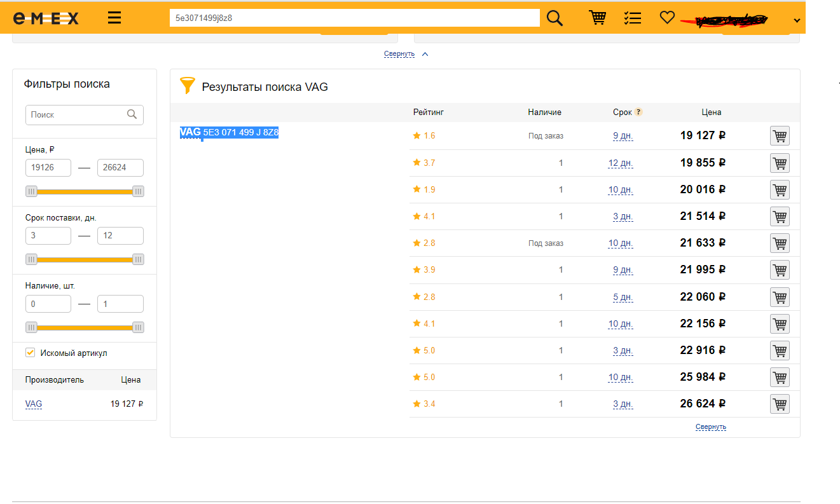Add the 21 633 ₽ offer to cart
This screenshot has height=504, width=840.
click(x=780, y=243)
